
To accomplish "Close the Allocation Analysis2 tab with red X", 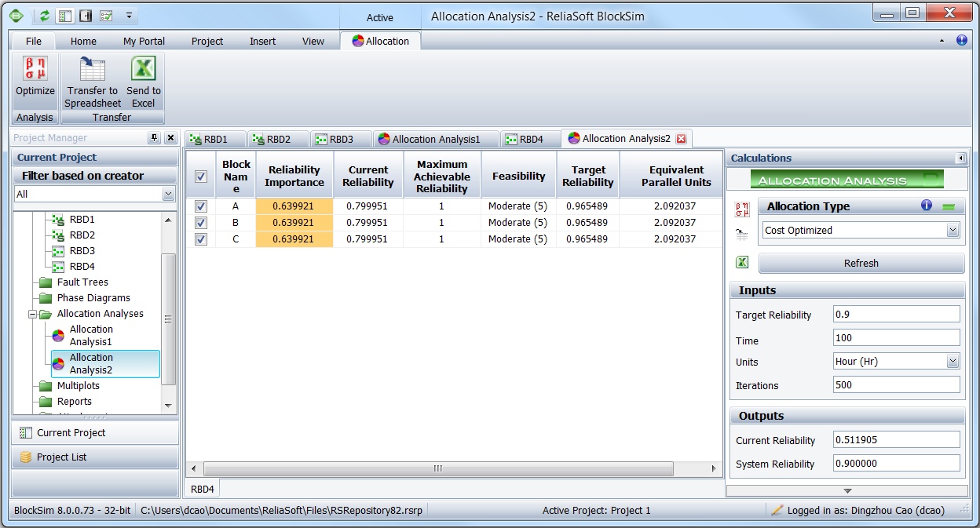I will 681,139.
